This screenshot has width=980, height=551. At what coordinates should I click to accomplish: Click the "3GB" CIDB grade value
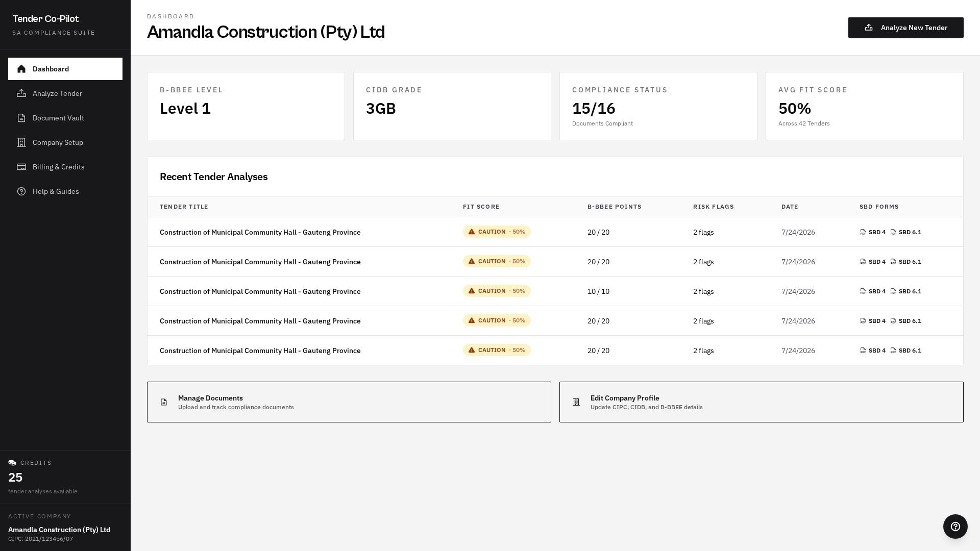(381, 108)
